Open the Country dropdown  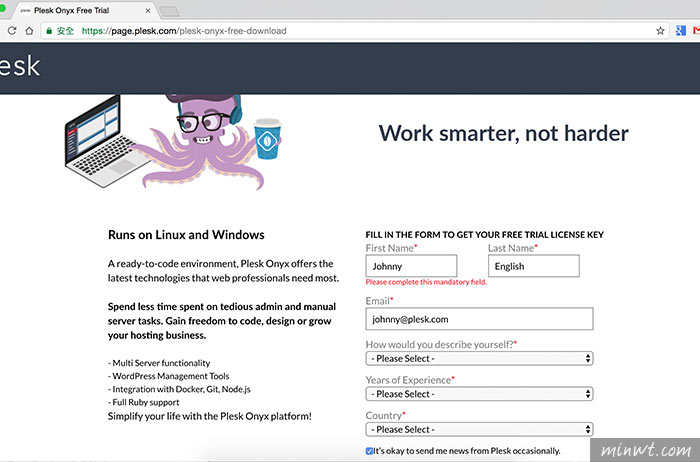[x=479, y=429]
